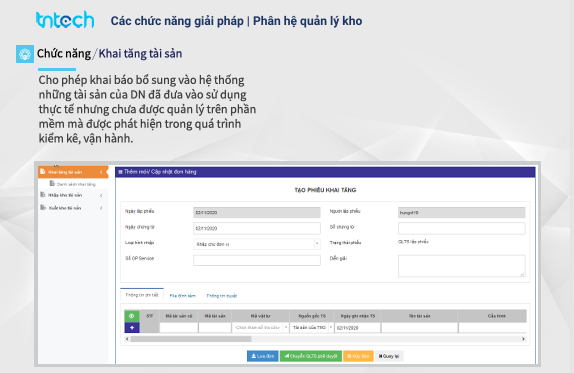Collapse the Khai tăng tài sản menu chevron
Screen dimensions: 574x373
click(101, 172)
